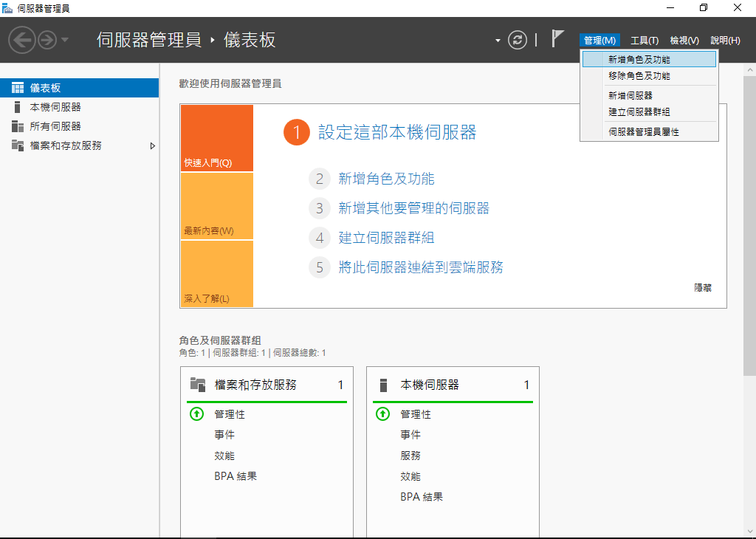Click the refresh icon in the toolbar
Viewport: 756px width, 539px height.
click(517, 40)
